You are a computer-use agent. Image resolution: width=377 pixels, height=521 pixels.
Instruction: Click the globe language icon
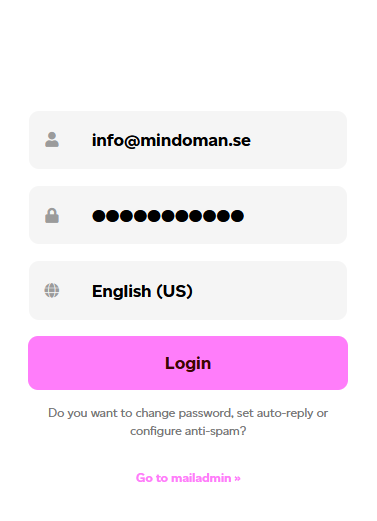[x=52, y=290]
